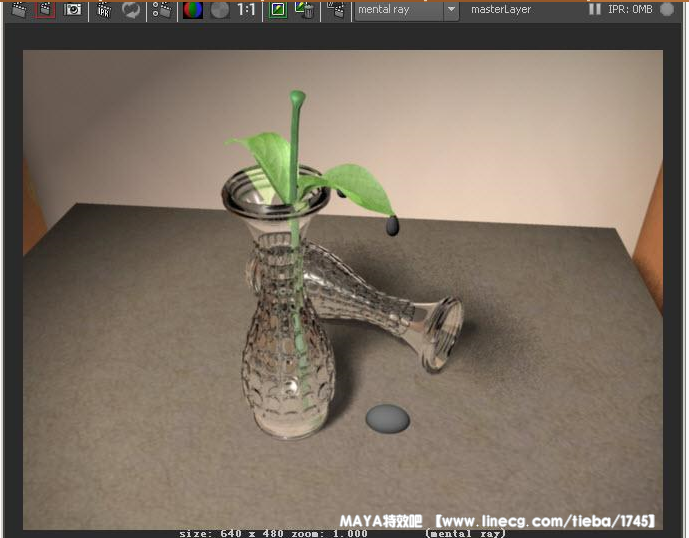Click the IPR: 0MB memory indicator
Viewport: 689px width, 538px height.
click(630, 10)
